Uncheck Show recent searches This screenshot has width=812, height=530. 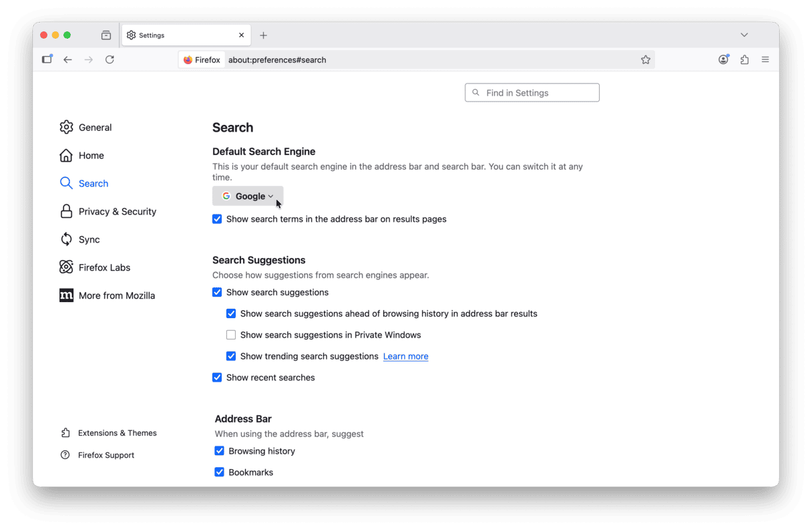pos(217,378)
